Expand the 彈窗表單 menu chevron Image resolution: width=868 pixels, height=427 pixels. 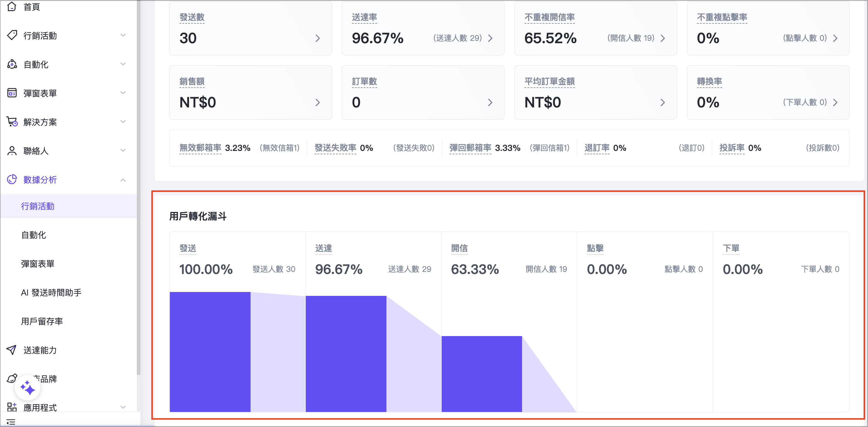pos(123,93)
